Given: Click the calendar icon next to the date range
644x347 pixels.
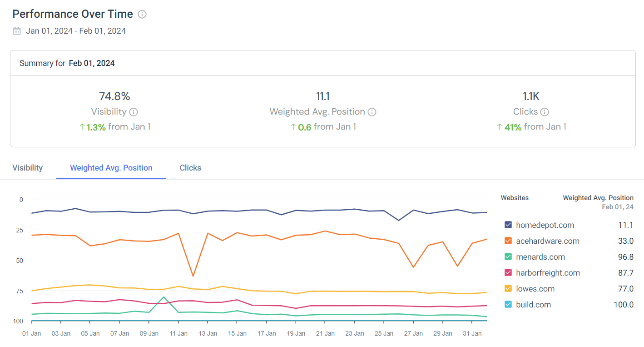Looking at the screenshot, I should click(x=16, y=30).
